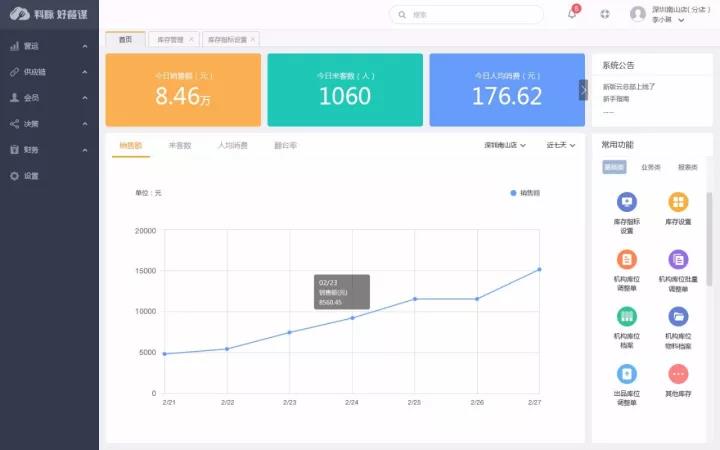Switch to the 来客数 chart tab
720x450 pixels.
(x=180, y=146)
